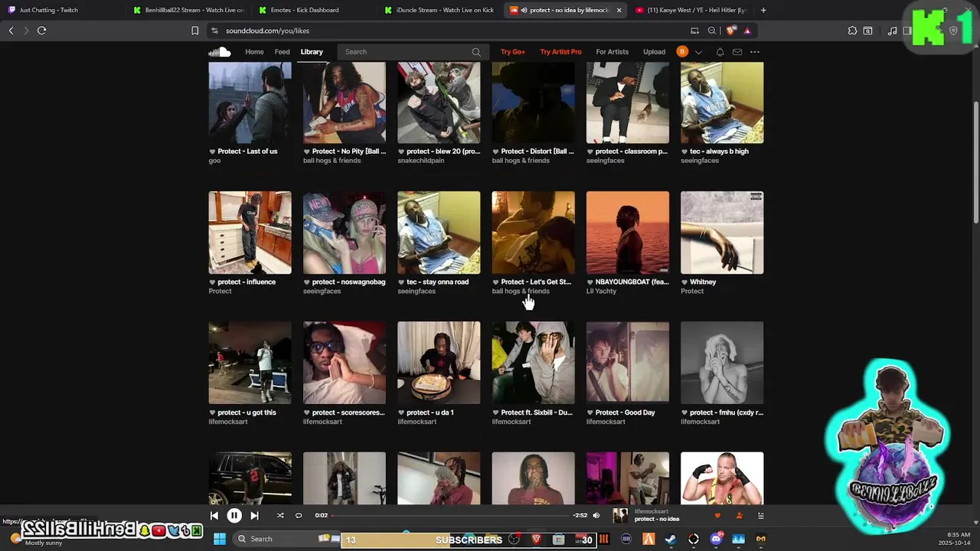Reload the page
This screenshot has width=980, height=551.
point(41,31)
